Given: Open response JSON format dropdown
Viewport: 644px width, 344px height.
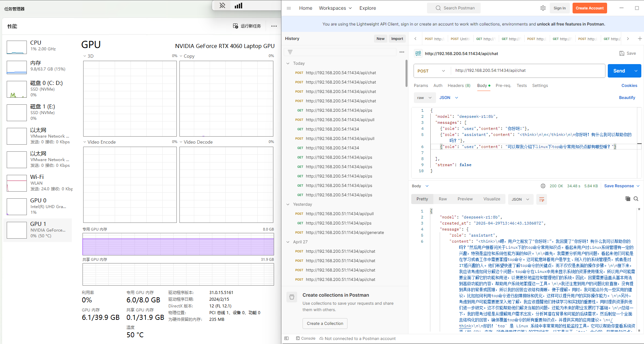Looking at the screenshot, I should coord(520,199).
